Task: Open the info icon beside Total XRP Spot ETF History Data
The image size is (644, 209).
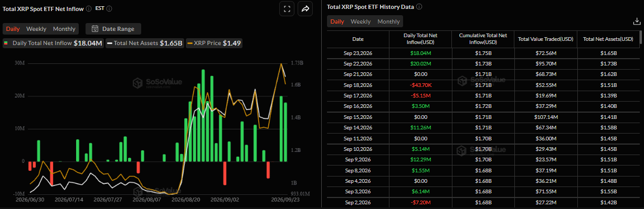Action: pyautogui.click(x=419, y=7)
